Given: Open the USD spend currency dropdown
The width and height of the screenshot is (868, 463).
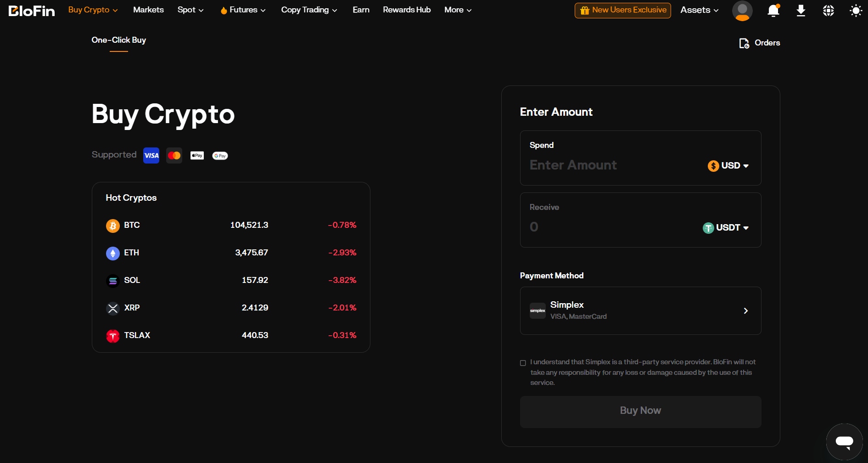Looking at the screenshot, I should point(728,165).
